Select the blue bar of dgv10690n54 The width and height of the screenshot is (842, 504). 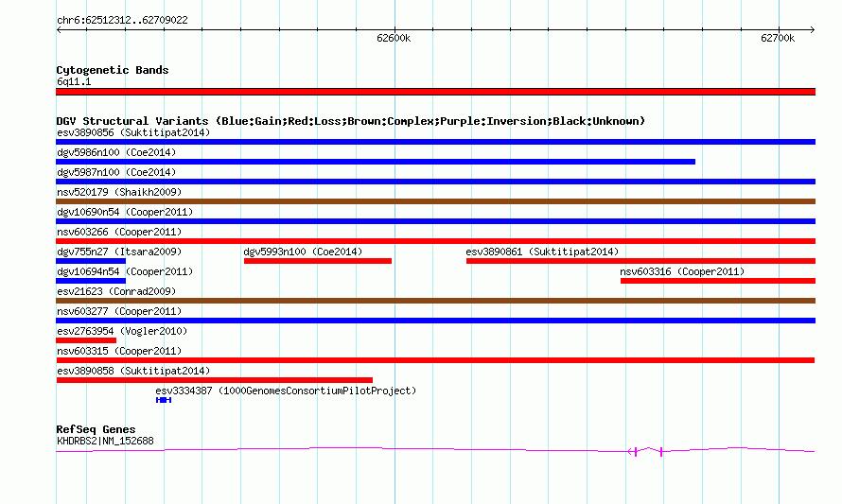coord(435,221)
